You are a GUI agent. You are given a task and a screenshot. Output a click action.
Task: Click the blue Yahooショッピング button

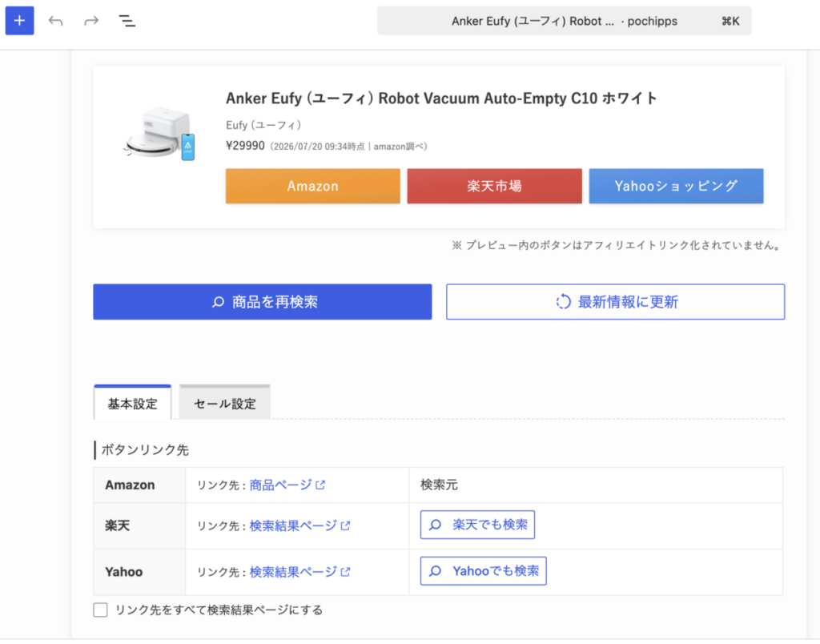(x=676, y=186)
